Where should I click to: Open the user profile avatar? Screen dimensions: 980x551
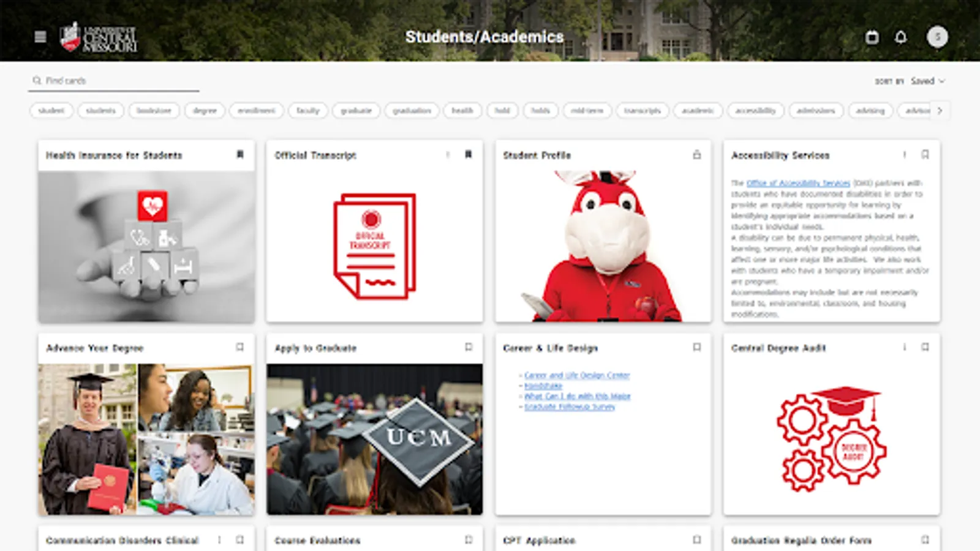tap(937, 37)
